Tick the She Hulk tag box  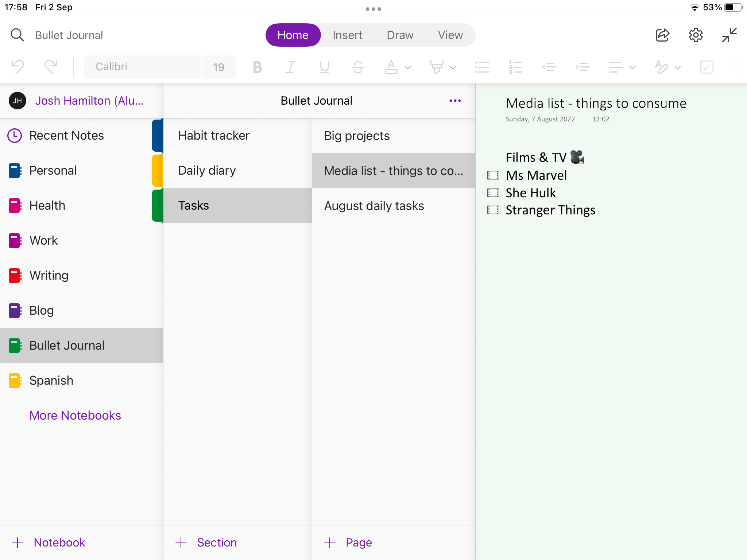493,193
